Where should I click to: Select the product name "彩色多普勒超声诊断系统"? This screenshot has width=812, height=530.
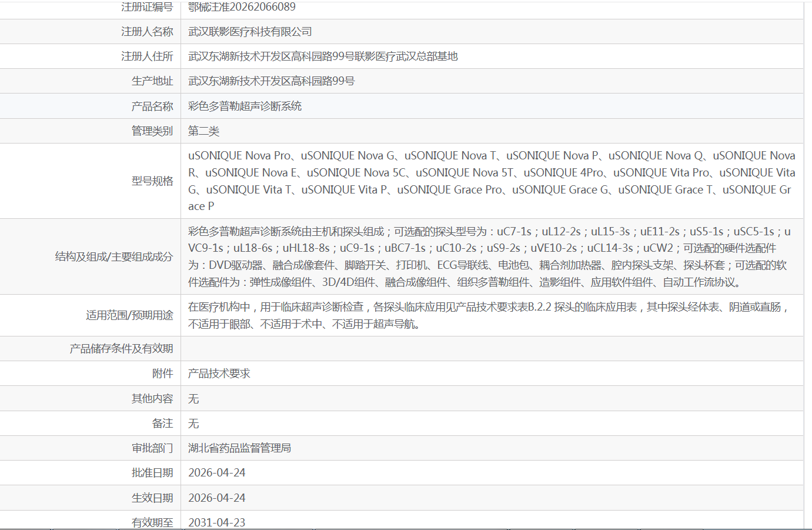245,106
